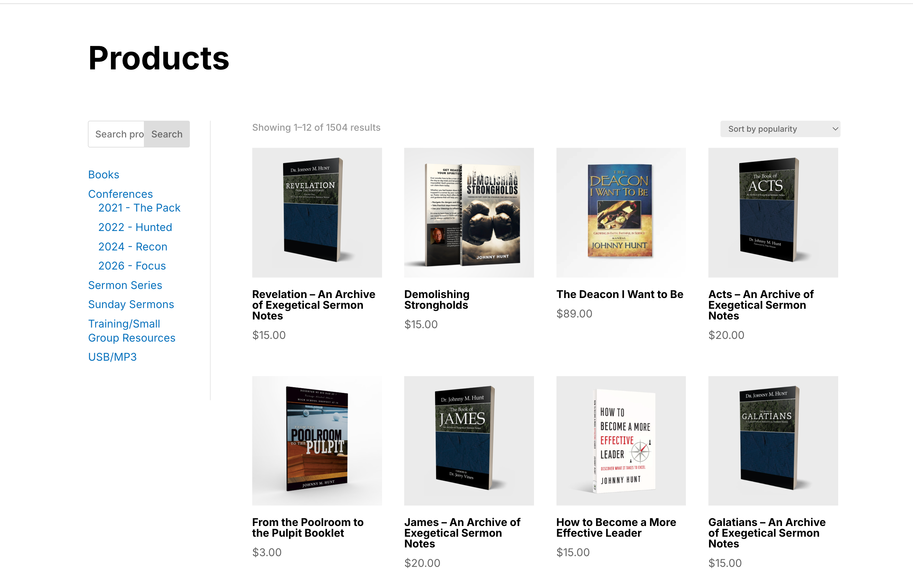Click the Effective Leader book cover
Image resolution: width=913 pixels, height=588 pixels.
coord(621,440)
